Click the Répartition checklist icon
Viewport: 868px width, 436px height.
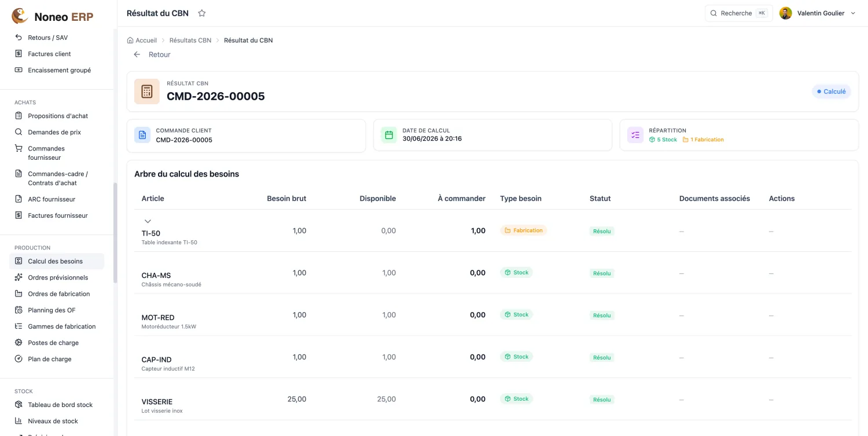[x=635, y=135]
